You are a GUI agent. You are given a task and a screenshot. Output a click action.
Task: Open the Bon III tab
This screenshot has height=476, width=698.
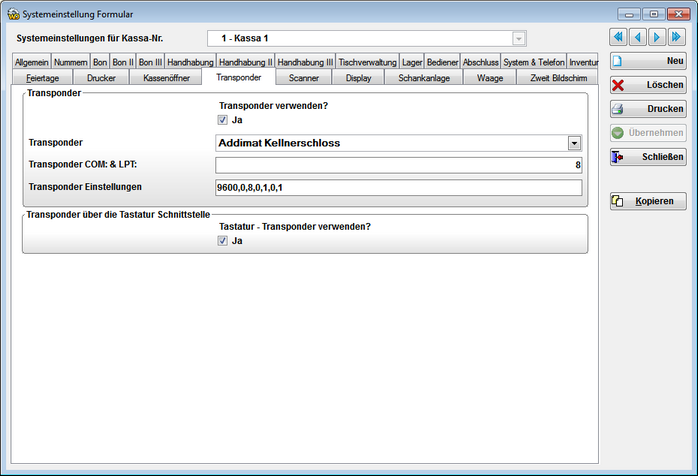click(150, 62)
